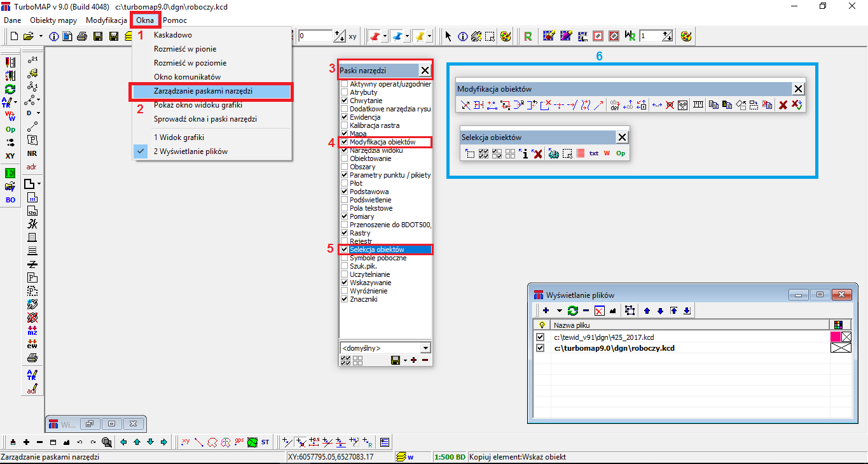Click the 3k icon in left toolbar
This screenshot has width=868, height=464.
tap(32, 224)
